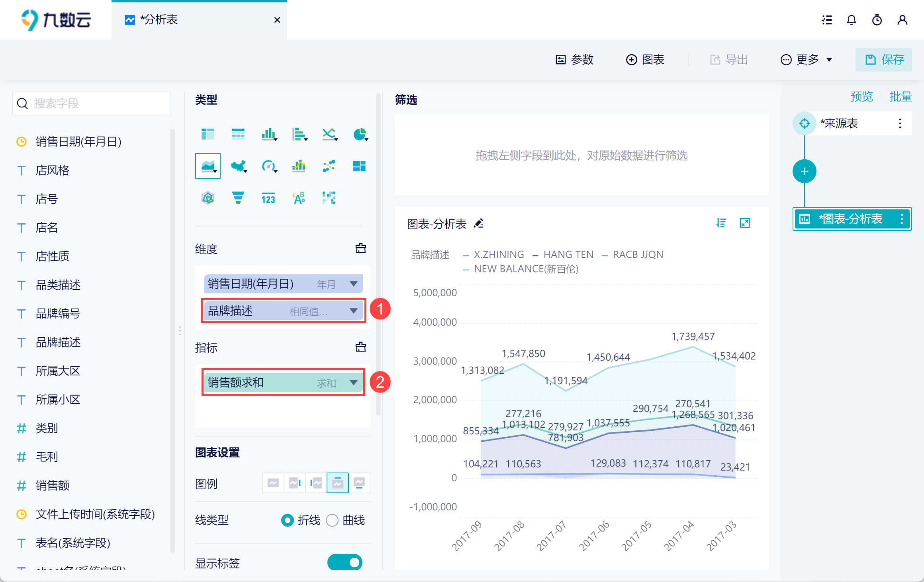Select the pie chart type icon
Viewport: 924px width, 582px height.
[360, 135]
